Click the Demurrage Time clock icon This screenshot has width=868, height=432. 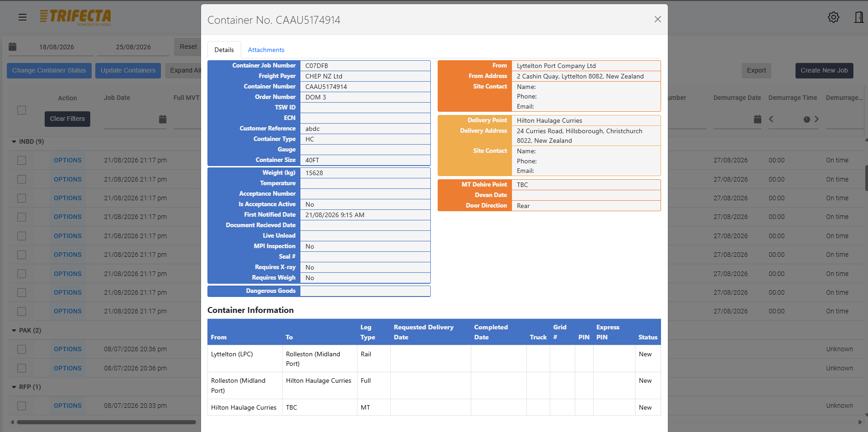click(806, 119)
